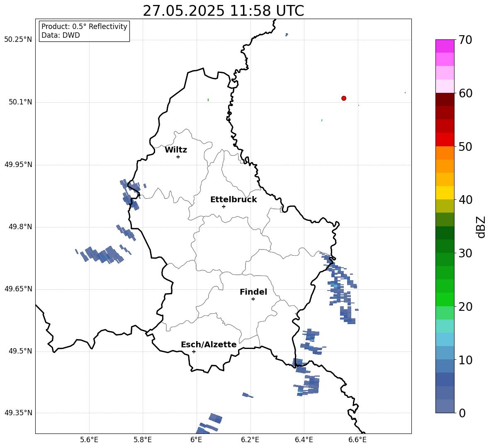Viewport: 491px width, 448px height.
Task: Click the red dot radar marker
Action: click(x=344, y=98)
